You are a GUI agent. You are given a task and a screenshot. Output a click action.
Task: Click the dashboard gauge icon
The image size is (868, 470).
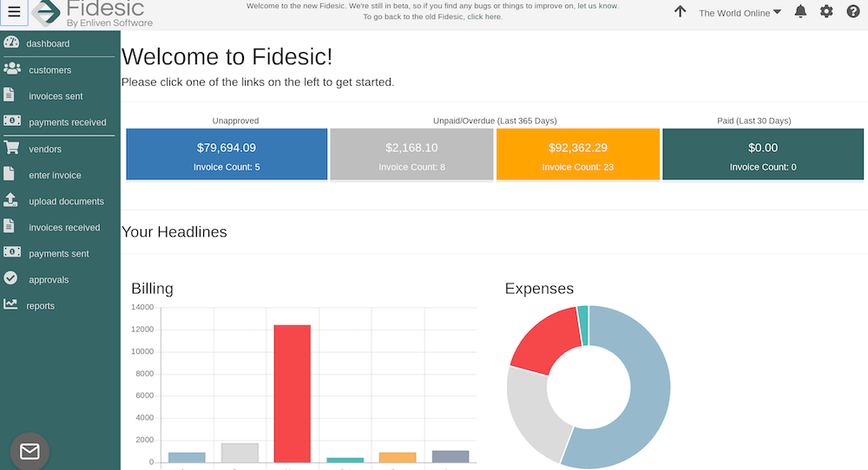coord(11,43)
